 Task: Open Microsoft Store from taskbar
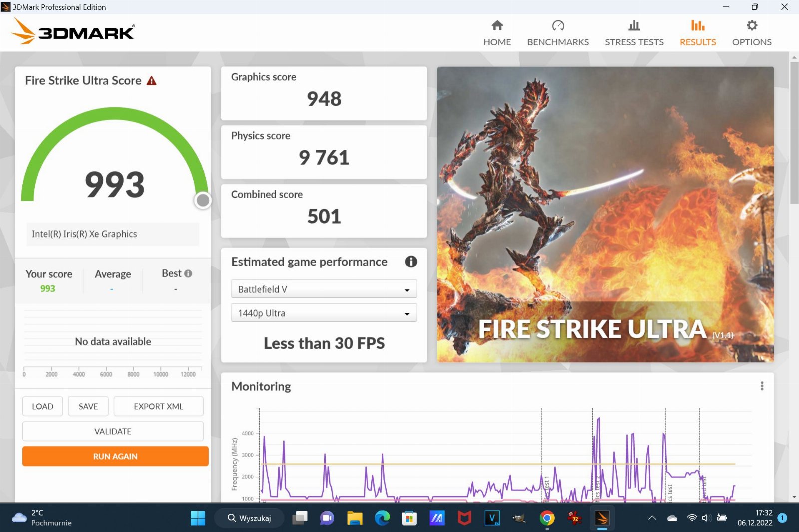[409, 518]
